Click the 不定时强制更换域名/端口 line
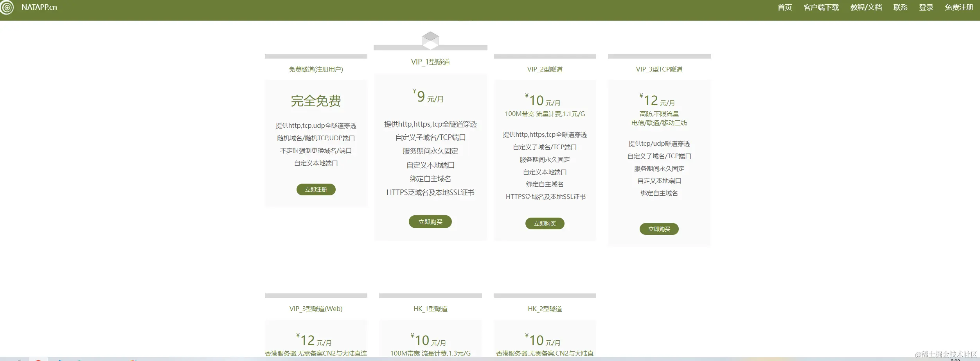This screenshot has width=980, height=361. (316, 150)
